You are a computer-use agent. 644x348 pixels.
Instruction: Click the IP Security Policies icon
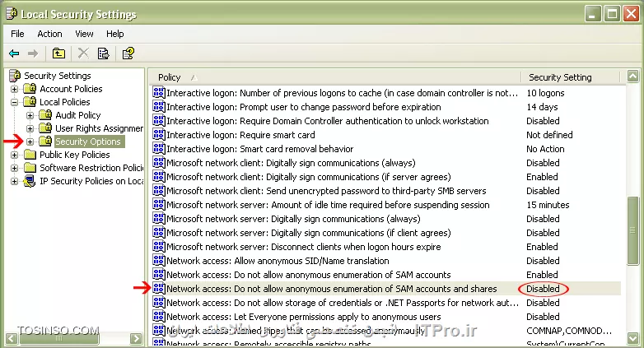pos(30,181)
